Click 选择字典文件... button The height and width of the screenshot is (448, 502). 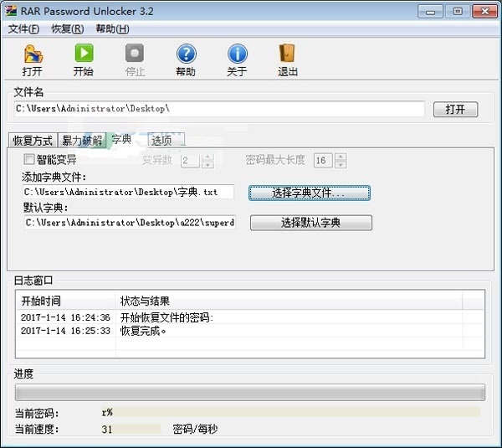(310, 193)
